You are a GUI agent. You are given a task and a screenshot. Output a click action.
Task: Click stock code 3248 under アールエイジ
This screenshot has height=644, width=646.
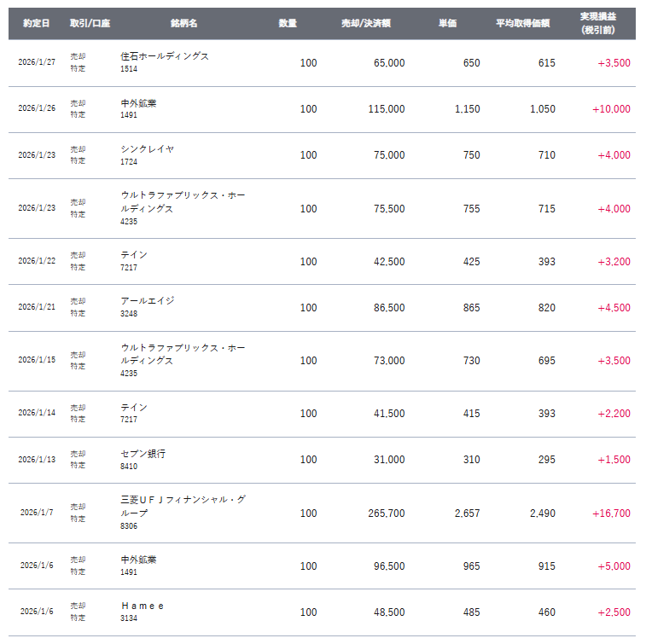[x=129, y=314]
